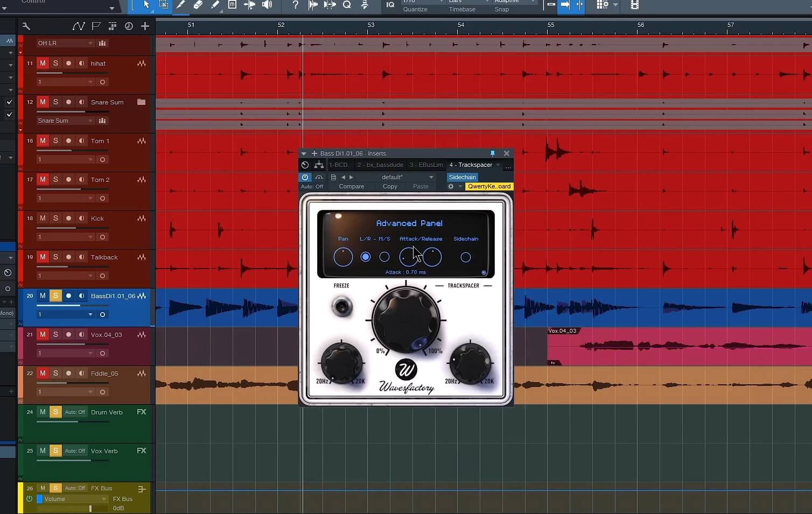Screen dimensions: 812x514
Task: Click the Compare button
Action: coord(352,186)
